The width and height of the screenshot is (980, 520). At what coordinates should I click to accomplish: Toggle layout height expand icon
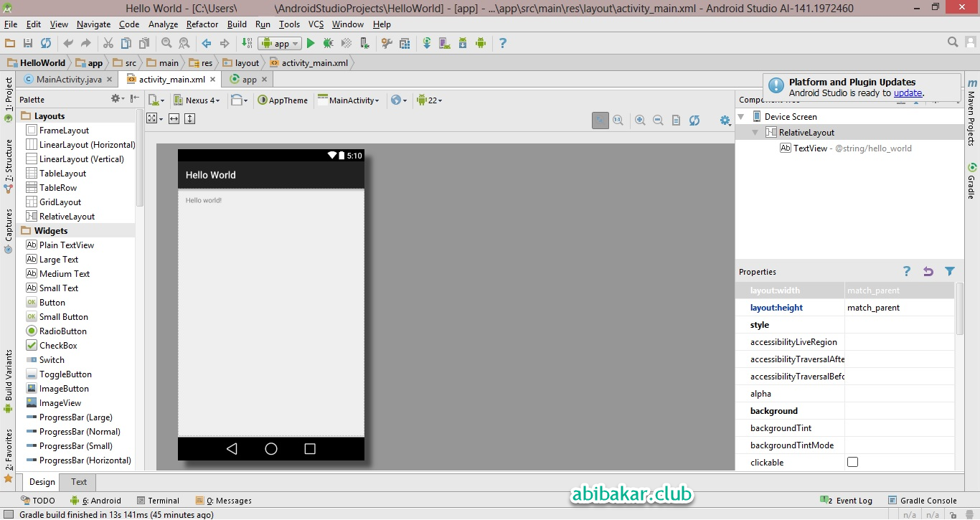tap(190, 119)
